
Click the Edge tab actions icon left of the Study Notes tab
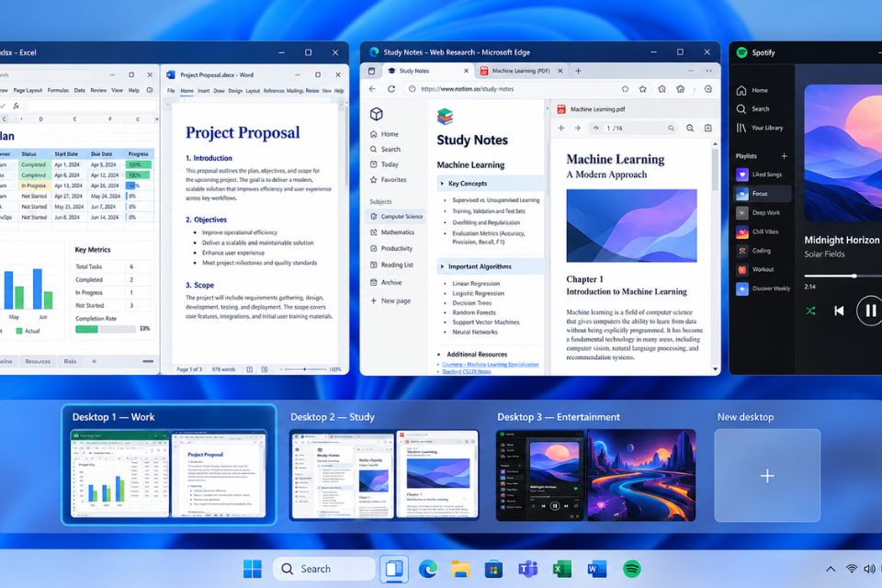[x=371, y=71]
